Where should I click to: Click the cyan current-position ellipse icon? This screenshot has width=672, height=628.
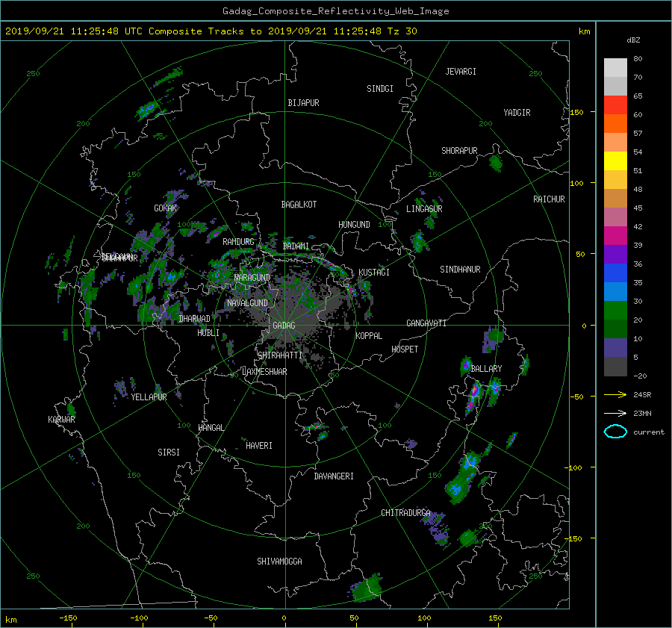(x=615, y=432)
